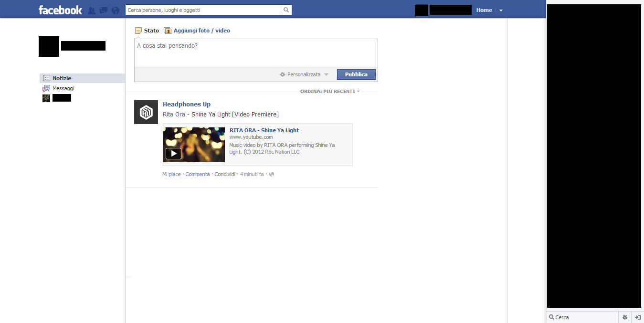Image resolution: width=644 pixels, height=323 pixels.
Task: Click the Stato notepad icon
Action: 138,31
